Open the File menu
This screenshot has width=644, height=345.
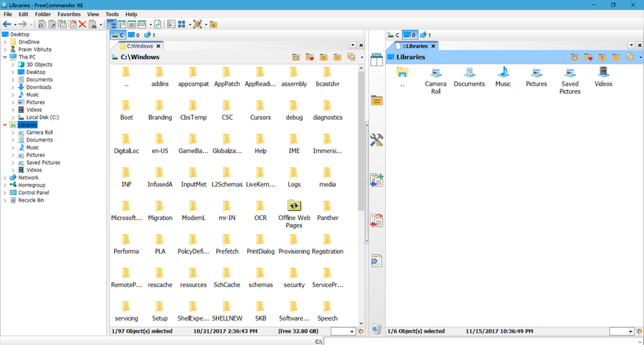coord(7,14)
